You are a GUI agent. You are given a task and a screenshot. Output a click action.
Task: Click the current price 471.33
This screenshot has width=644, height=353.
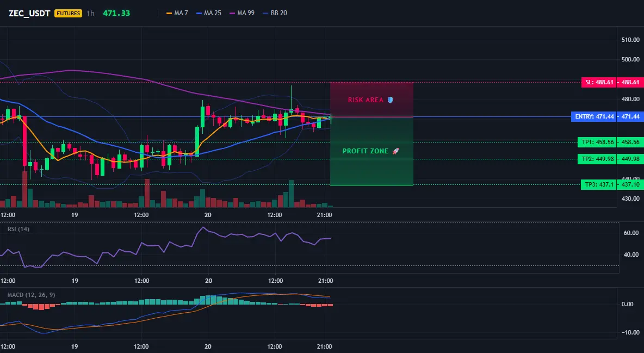point(116,13)
